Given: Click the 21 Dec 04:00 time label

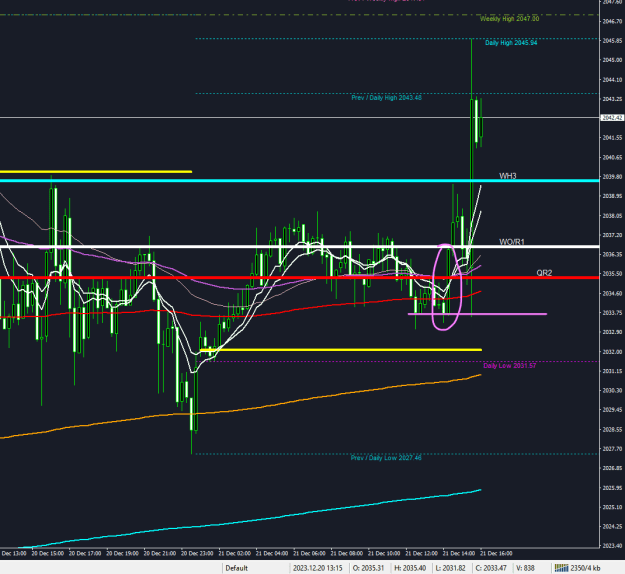Looking at the screenshot, I should [x=272, y=554].
